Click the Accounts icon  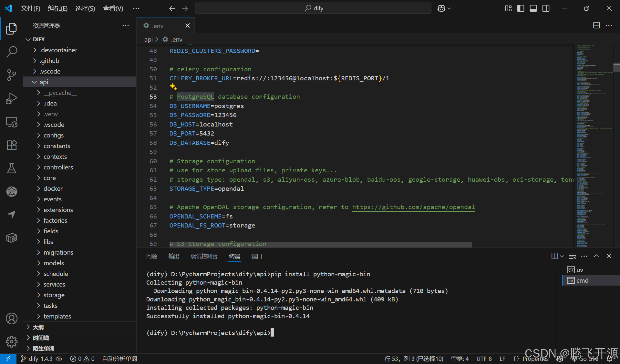coord(12,318)
